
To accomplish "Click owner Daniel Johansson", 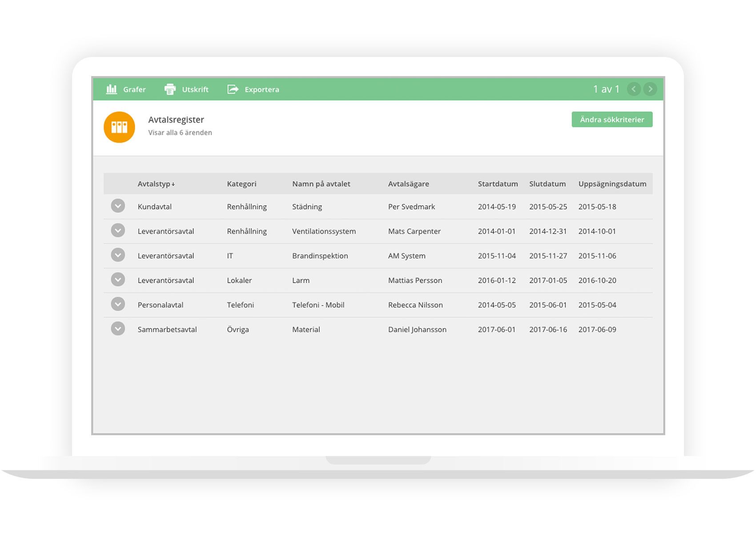I will click(417, 329).
